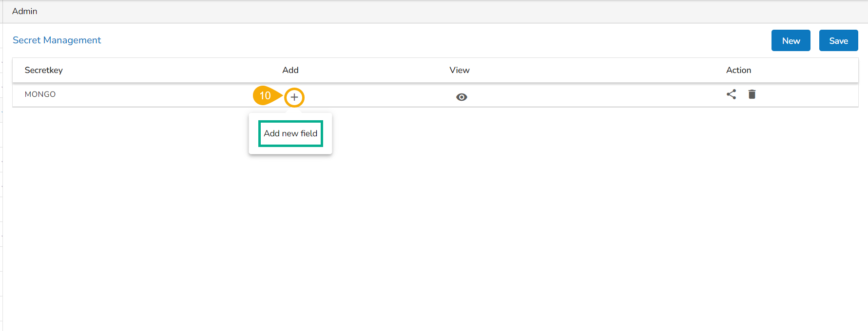Click the plus icon in MONGO row

tap(294, 97)
